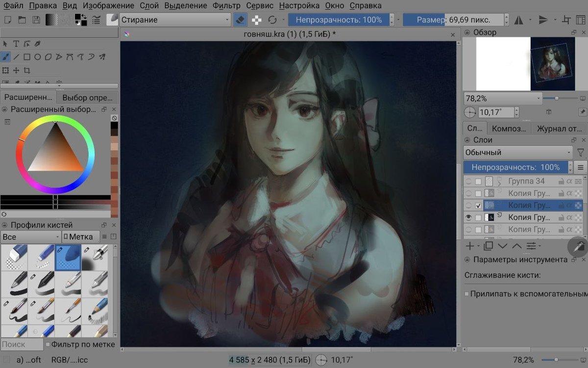Screen dimensions: 588x368
Task: Open the layer filter funnel icon
Action: tap(581, 153)
